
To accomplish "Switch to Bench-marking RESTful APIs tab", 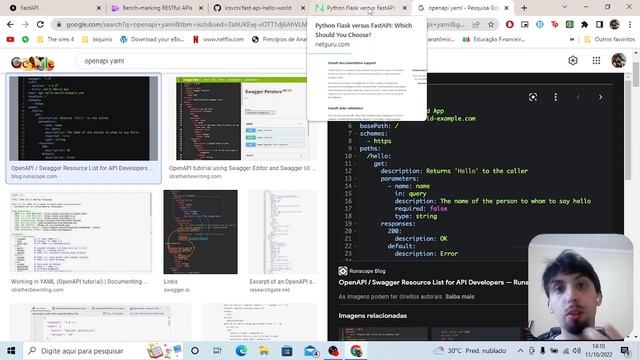I will pyautogui.click(x=158, y=8).
